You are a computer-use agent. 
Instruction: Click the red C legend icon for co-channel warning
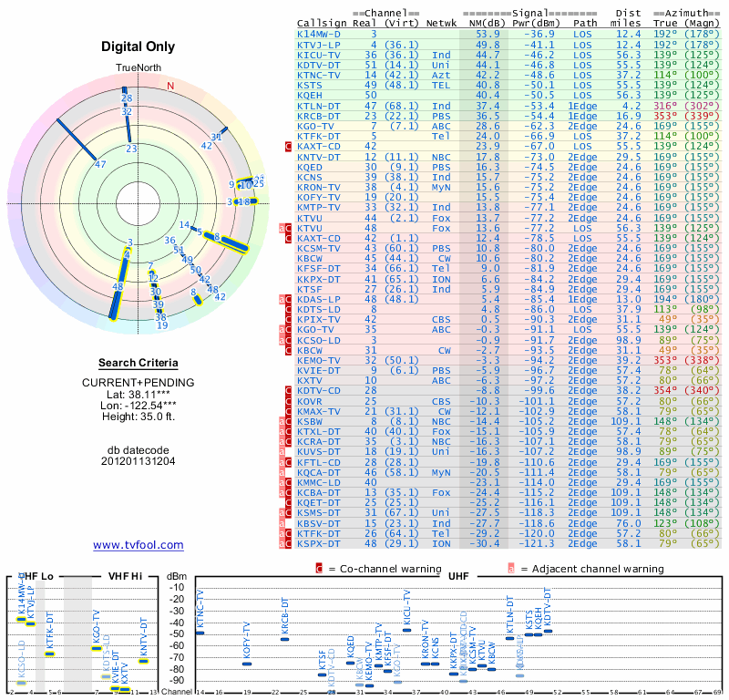pos(319,569)
